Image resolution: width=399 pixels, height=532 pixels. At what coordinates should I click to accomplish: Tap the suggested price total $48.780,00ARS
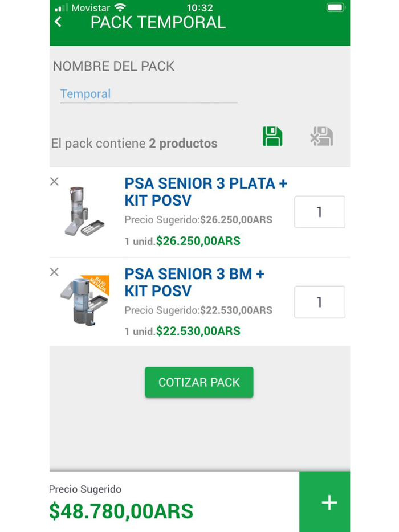click(x=121, y=512)
